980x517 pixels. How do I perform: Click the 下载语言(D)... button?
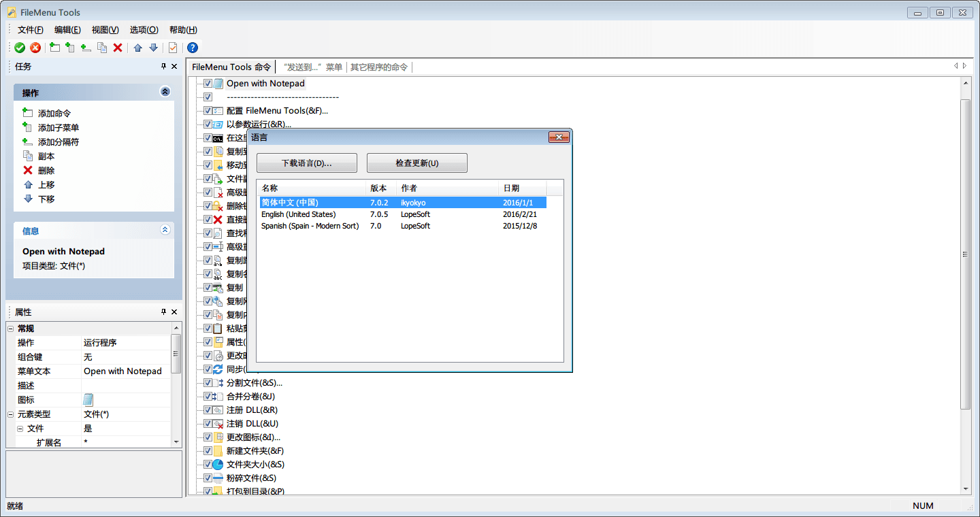click(x=307, y=163)
